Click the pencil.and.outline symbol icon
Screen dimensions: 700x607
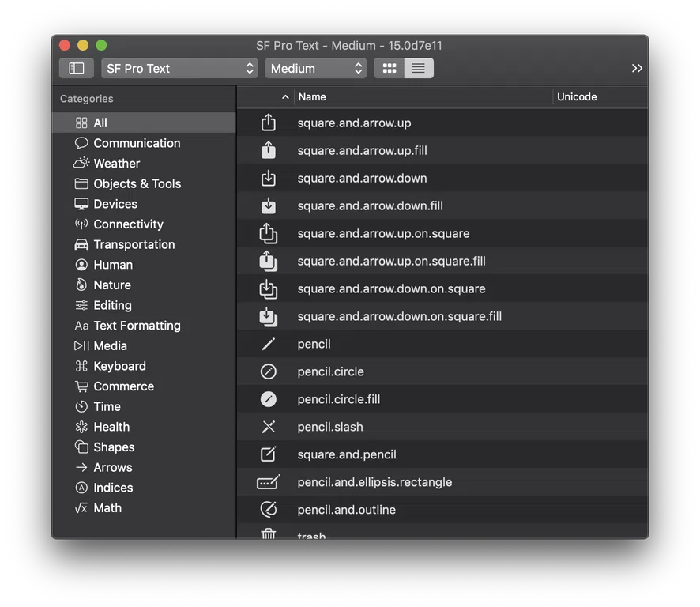point(269,510)
